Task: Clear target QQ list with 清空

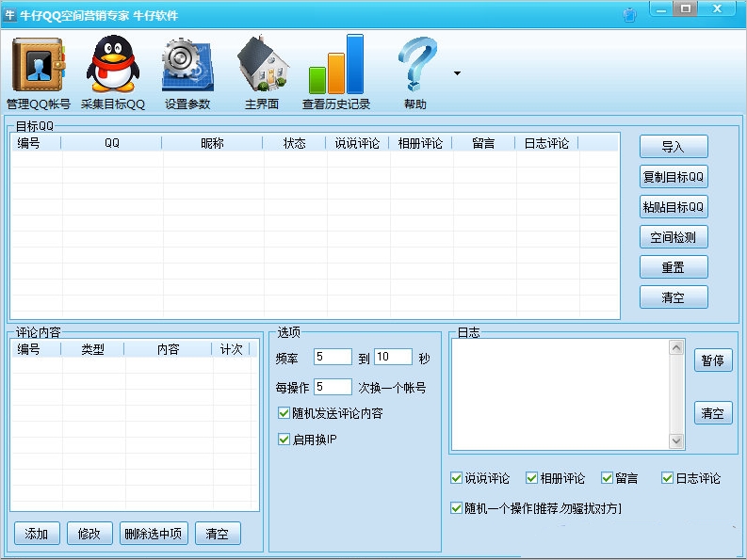Action: pos(674,297)
